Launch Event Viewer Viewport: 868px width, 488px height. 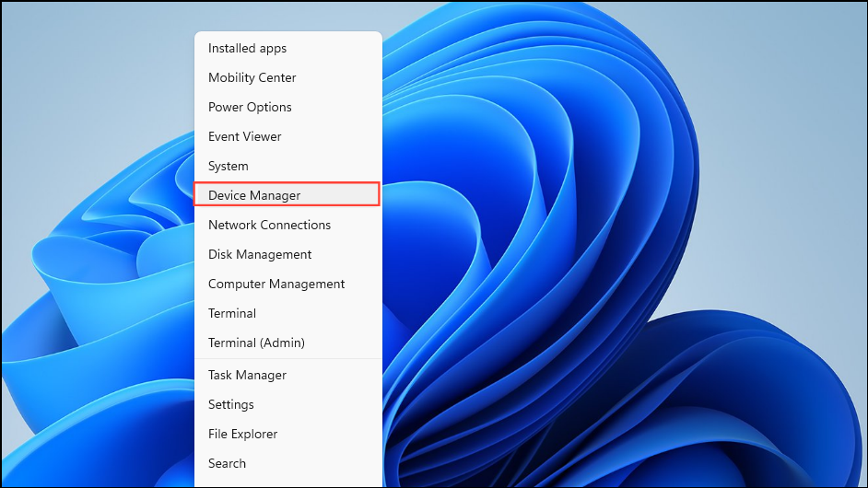coord(287,136)
